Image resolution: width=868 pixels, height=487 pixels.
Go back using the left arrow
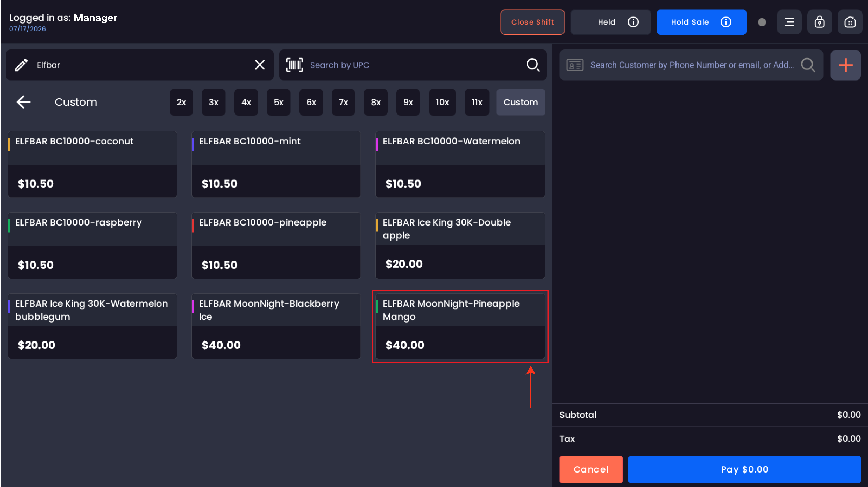[24, 102]
